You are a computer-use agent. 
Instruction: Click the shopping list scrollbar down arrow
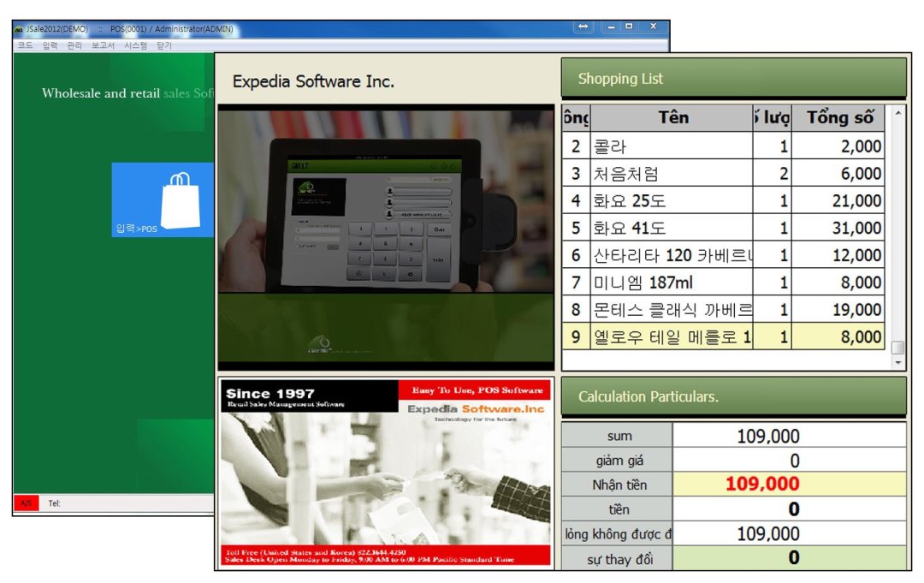point(897,362)
